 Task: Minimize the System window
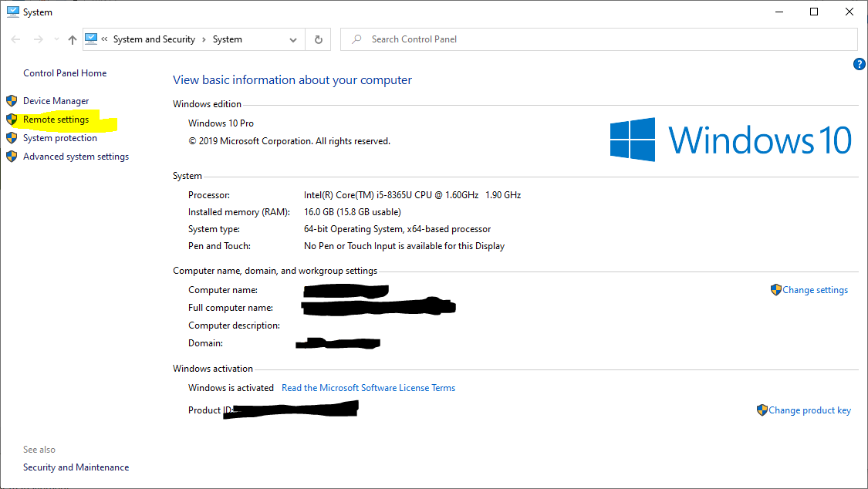coord(779,12)
